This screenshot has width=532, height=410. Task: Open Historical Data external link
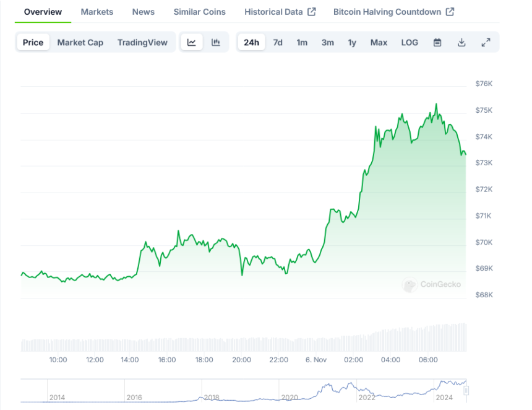pyautogui.click(x=280, y=12)
